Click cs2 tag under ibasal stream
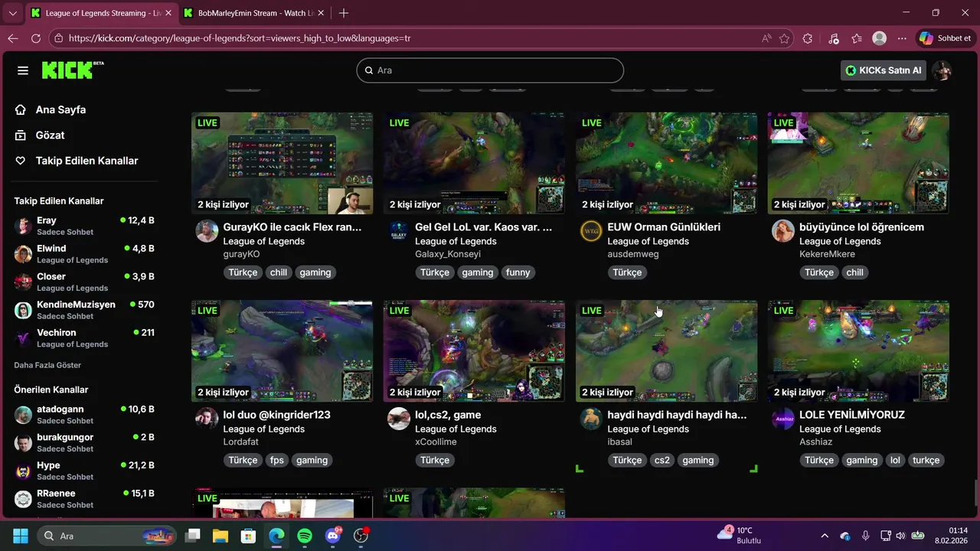Image resolution: width=980 pixels, height=551 pixels. [662, 460]
